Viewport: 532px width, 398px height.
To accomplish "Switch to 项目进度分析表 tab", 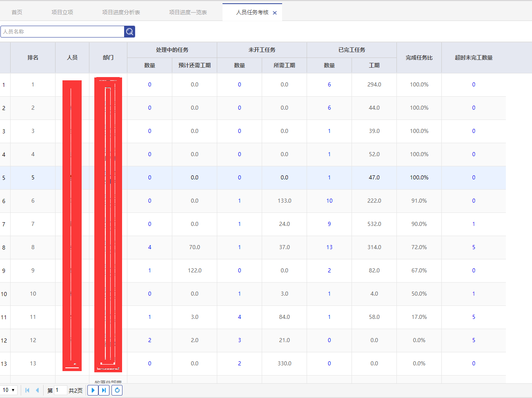I will coord(121,12).
